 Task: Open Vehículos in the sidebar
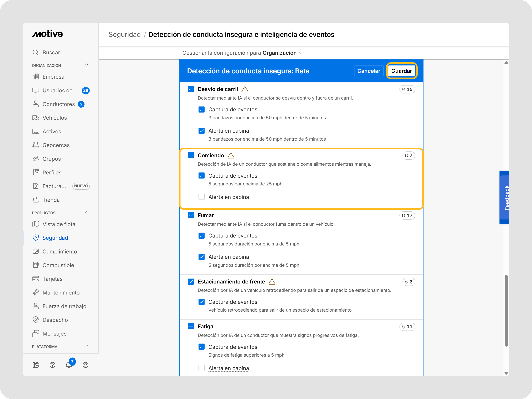click(55, 118)
